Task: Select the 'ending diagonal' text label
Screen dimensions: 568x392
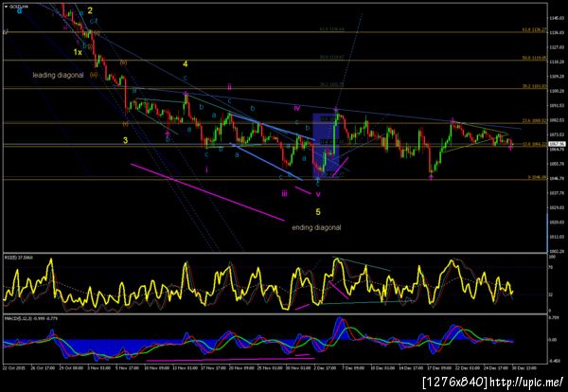Action: coord(316,227)
